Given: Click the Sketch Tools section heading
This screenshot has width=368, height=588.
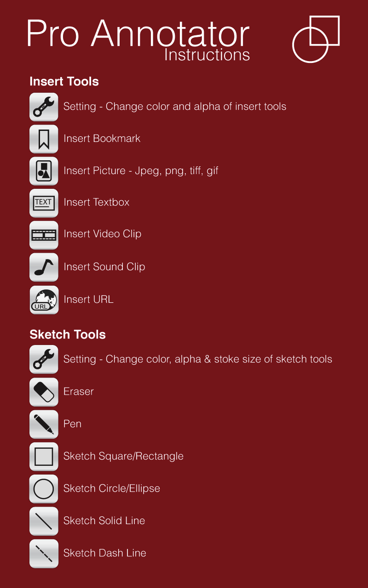Looking at the screenshot, I should pyautogui.click(x=67, y=334).
